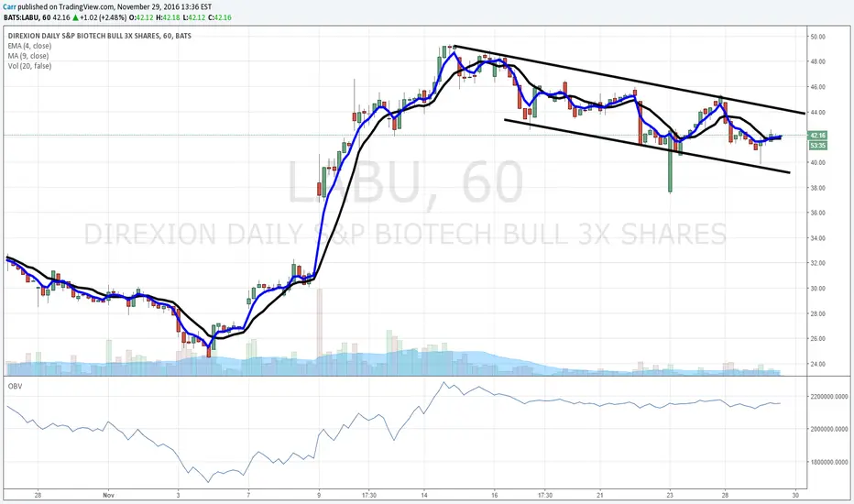This screenshot has height=504, width=854.
Task: Select the EMA (4, close) indicator label
Action: coord(29,46)
